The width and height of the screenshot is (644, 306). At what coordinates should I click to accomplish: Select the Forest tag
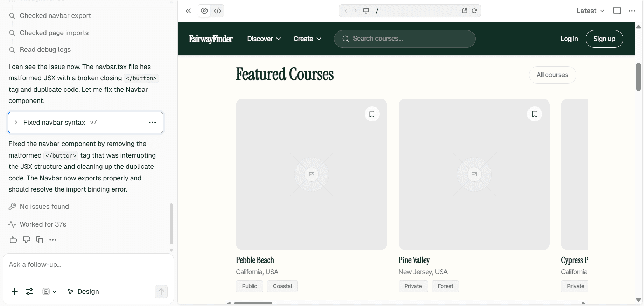445,286
